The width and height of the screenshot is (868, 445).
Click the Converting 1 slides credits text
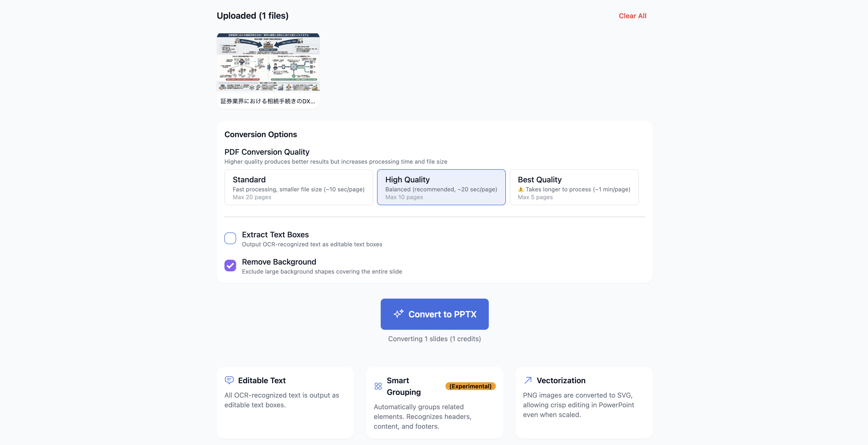coord(434,339)
